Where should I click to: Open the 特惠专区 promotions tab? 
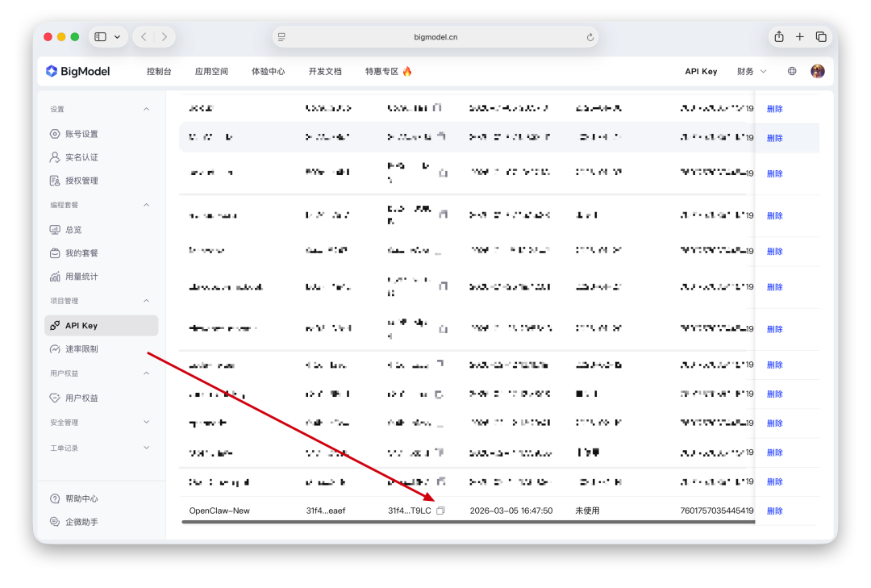click(384, 71)
